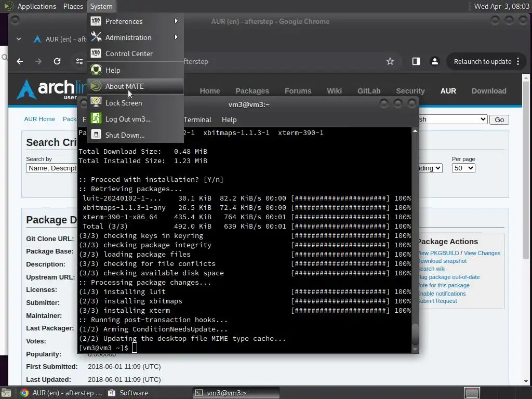Viewport: 532px width, 399px height.
Task: Open GitLab link in Arch navigation
Action: (x=369, y=91)
